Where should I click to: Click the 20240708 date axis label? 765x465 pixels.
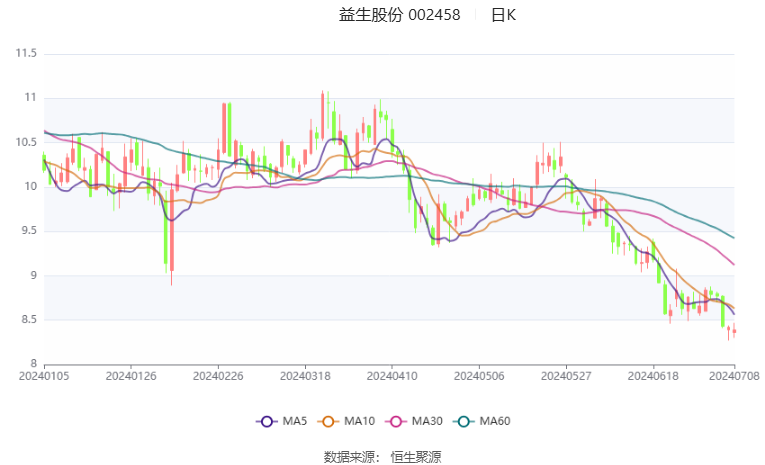click(734, 376)
